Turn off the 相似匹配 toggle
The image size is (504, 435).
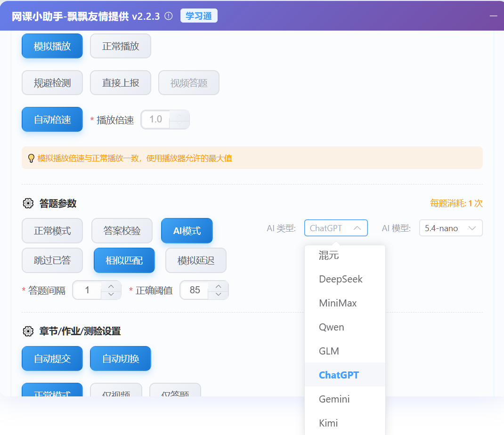point(124,260)
